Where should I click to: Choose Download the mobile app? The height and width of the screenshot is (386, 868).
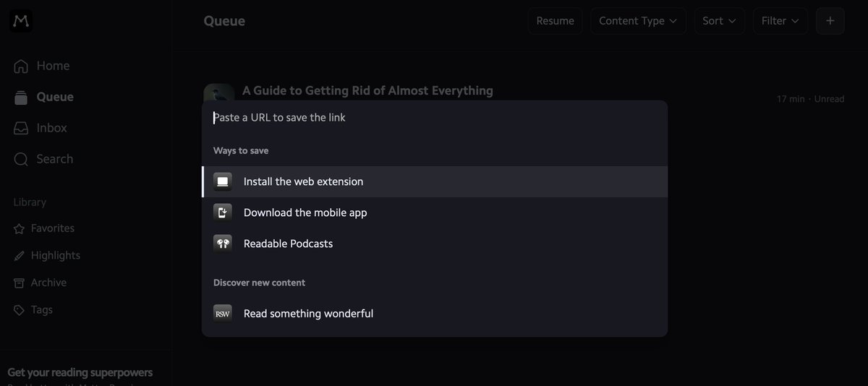(x=435, y=213)
